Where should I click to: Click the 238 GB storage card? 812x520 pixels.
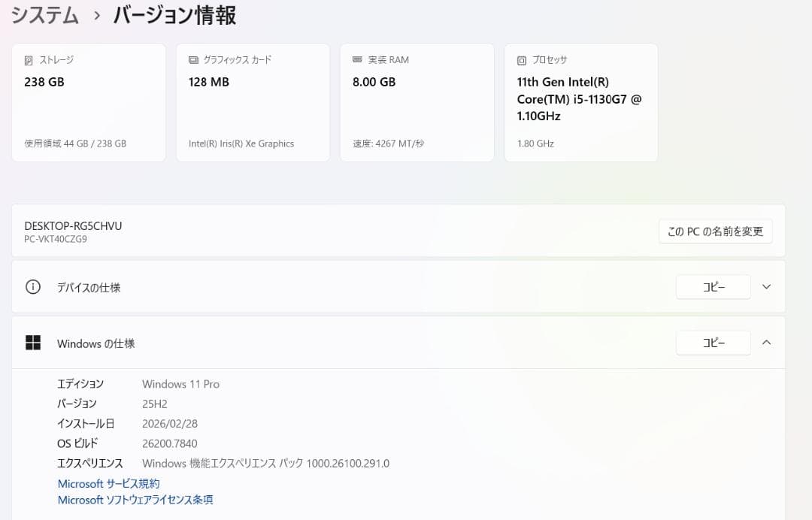[89, 102]
